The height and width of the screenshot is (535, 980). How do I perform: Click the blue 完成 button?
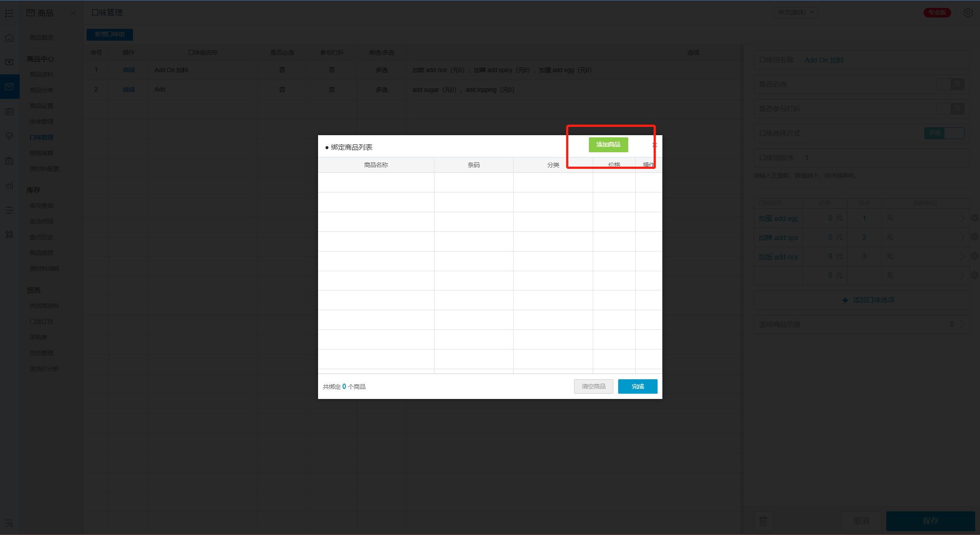[637, 386]
